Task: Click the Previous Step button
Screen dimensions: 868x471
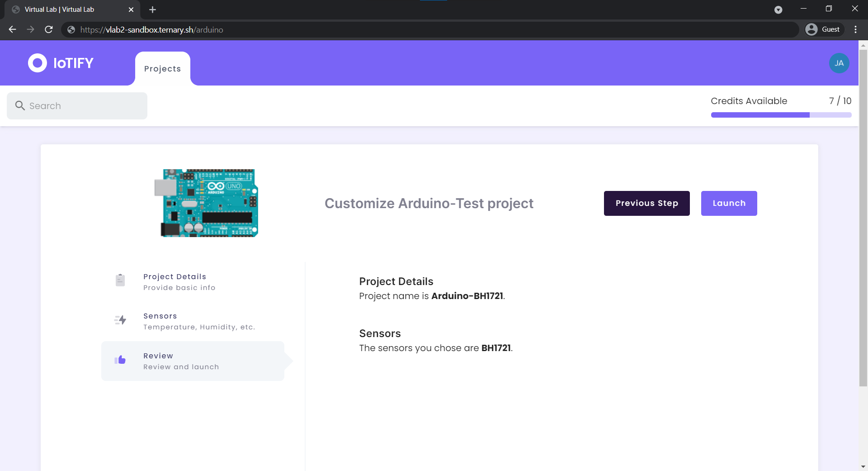Action: 646,203
